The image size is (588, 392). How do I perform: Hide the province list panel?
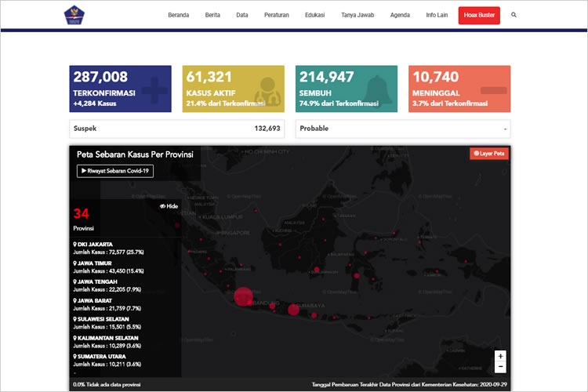coord(169,206)
